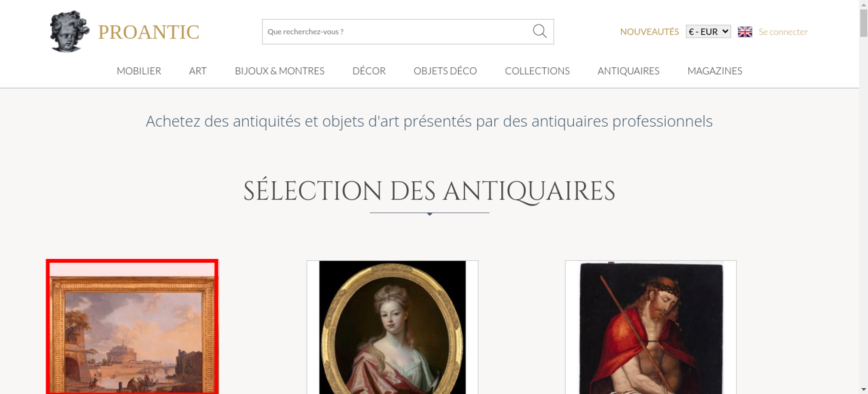
Task: Click the Proantic cherub head logo
Action: (69, 32)
